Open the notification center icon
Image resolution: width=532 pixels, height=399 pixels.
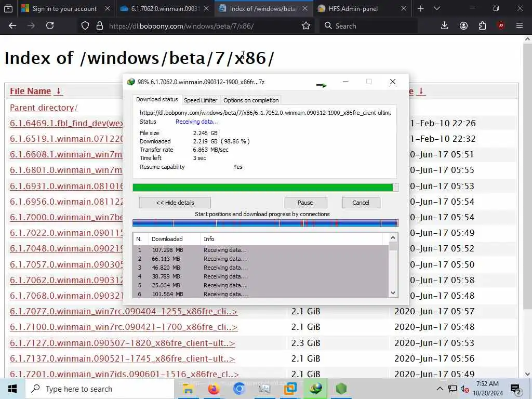coord(516,389)
